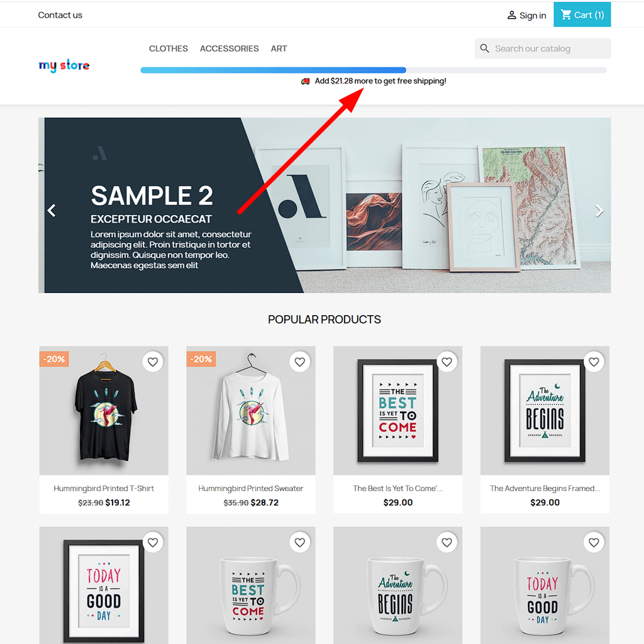
Task: Open Hummingbird Printed Sweater product link
Action: click(250, 488)
